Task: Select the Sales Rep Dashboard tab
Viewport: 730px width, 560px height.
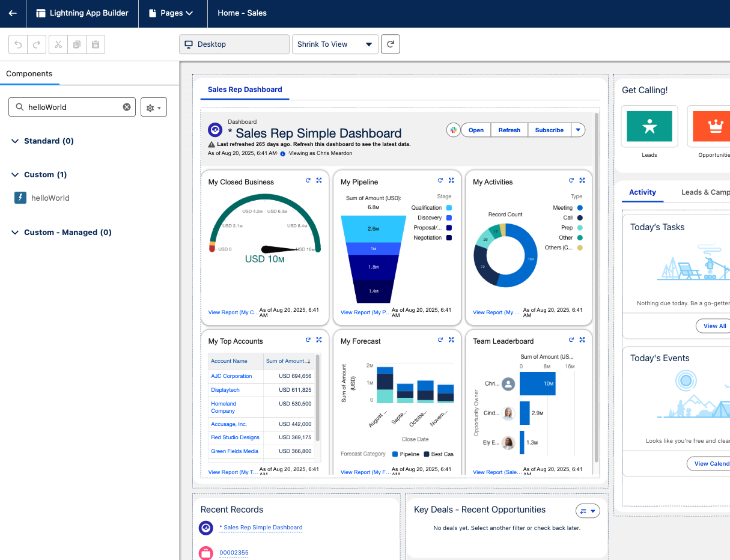Action: pos(245,90)
